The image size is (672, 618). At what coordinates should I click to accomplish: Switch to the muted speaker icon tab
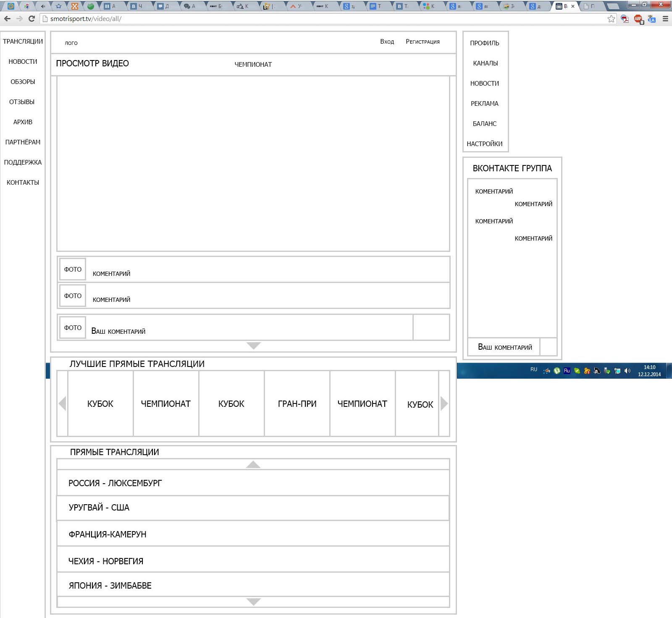(x=43, y=6)
